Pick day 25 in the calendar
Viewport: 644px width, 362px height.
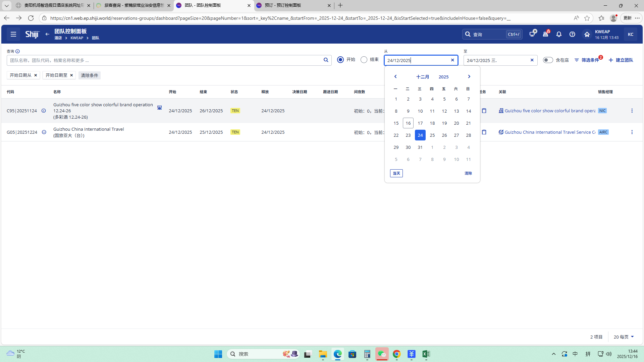(x=432, y=135)
